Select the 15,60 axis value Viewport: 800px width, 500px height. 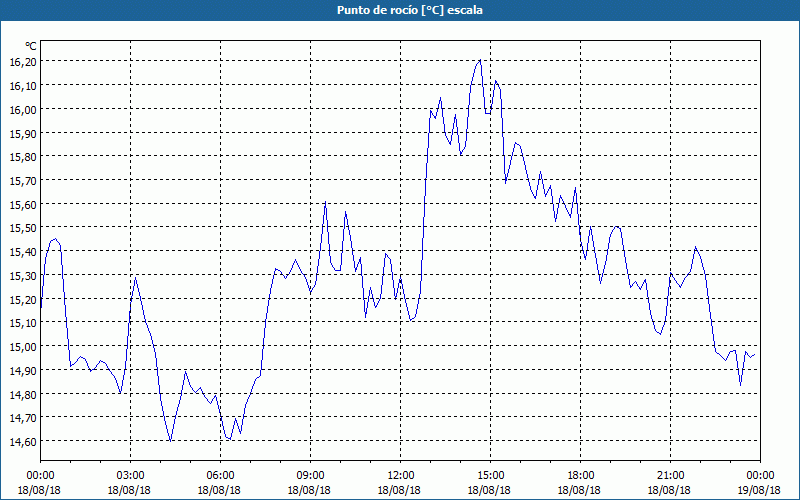[23, 204]
